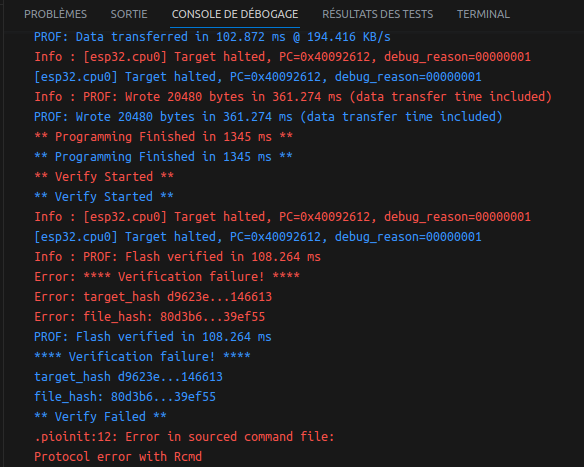Select the red '** Verify Started **' line
The height and width of the screenshot is (467, 584).
[x=104, y=177]
